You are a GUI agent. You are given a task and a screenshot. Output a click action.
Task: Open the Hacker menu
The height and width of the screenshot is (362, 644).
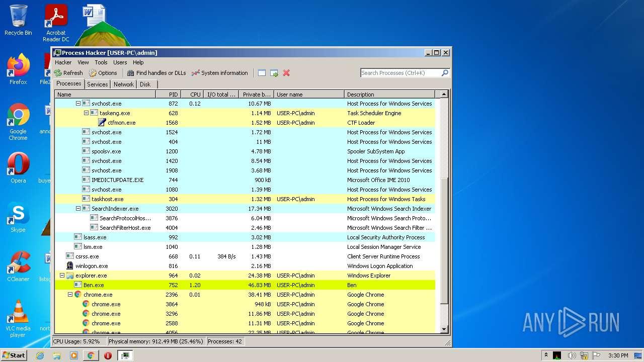[63, 62]
